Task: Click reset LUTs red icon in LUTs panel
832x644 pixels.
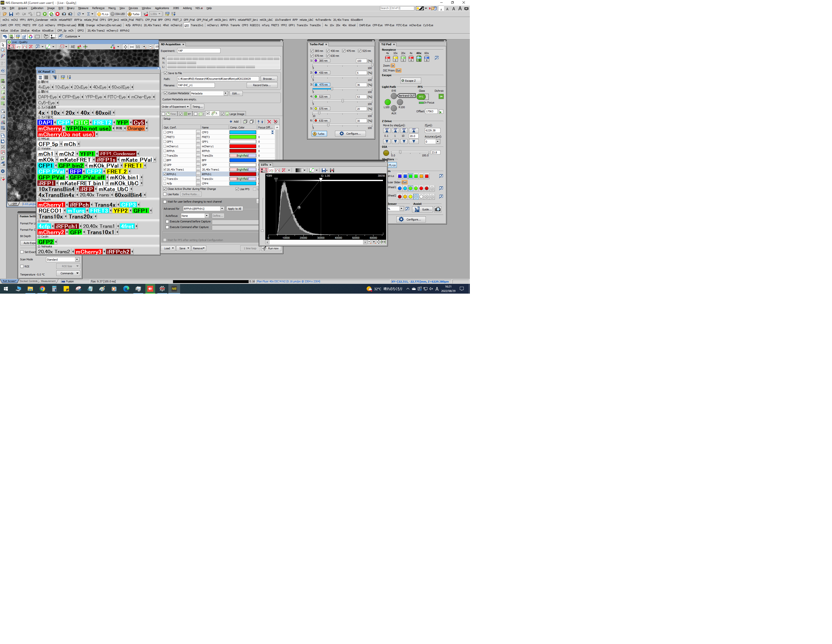Action: coord(283,170)
